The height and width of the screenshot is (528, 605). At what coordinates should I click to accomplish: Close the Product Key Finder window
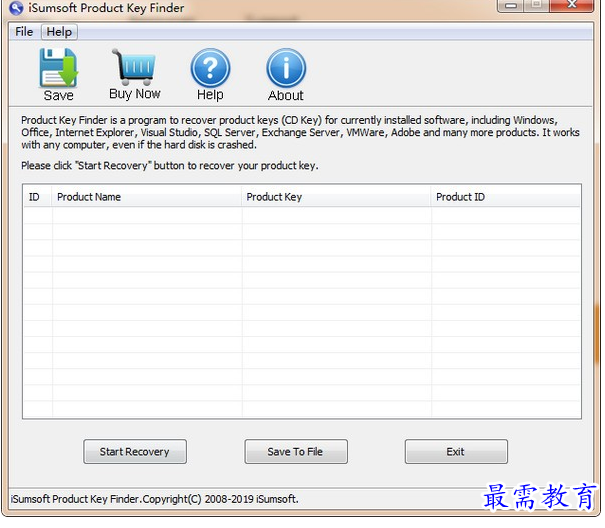pyautogui.click(x=572, y=5)
